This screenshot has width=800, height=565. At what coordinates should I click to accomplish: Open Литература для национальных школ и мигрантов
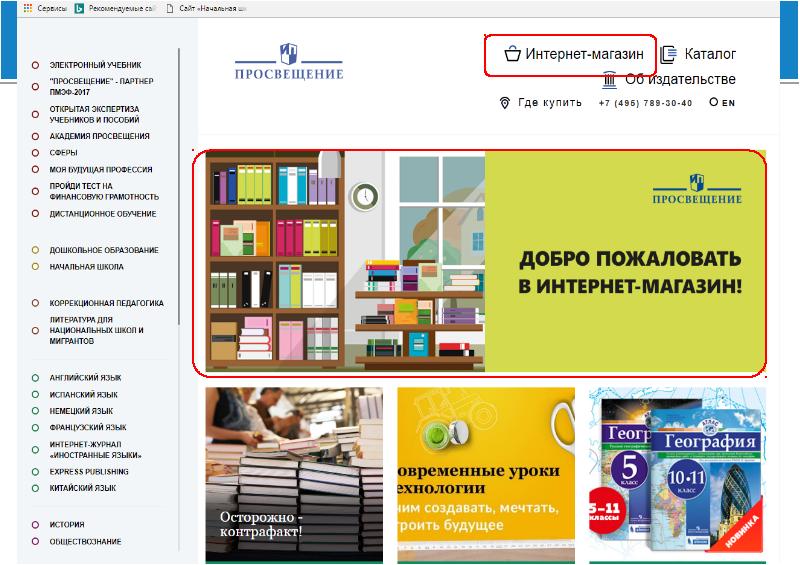96,330
